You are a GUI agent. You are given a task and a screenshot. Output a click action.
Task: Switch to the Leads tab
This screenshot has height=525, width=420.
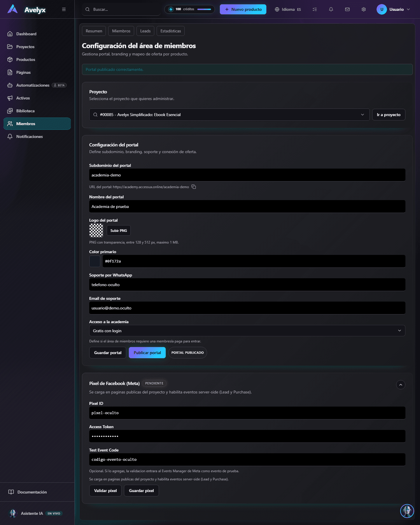pyautogui.click(x=145, y=31)
